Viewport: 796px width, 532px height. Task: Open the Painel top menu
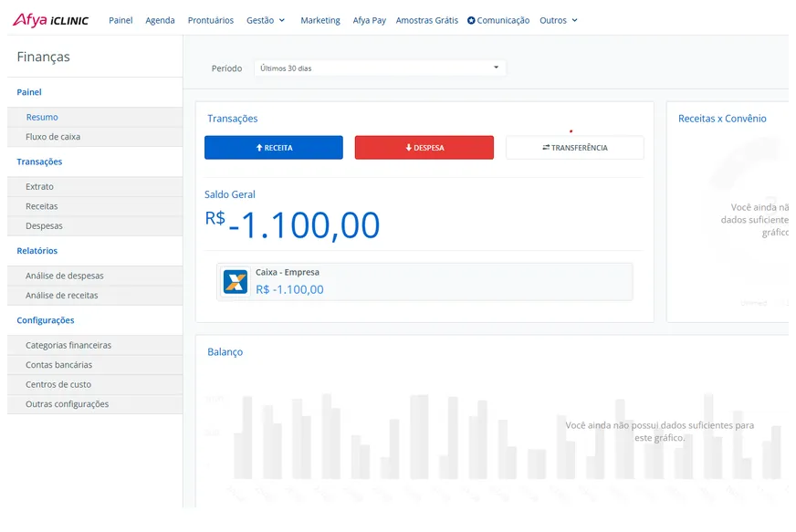pos(120,20)
